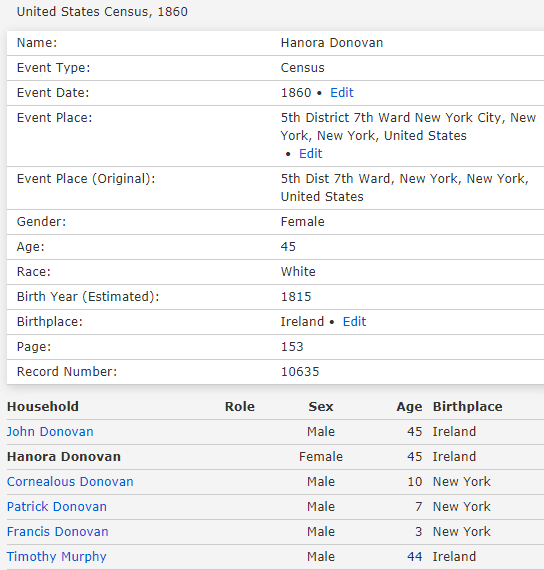This screenshot has width=544, height=570.
Task: Click the Sex column header
Action: click(x=321, y=406)
